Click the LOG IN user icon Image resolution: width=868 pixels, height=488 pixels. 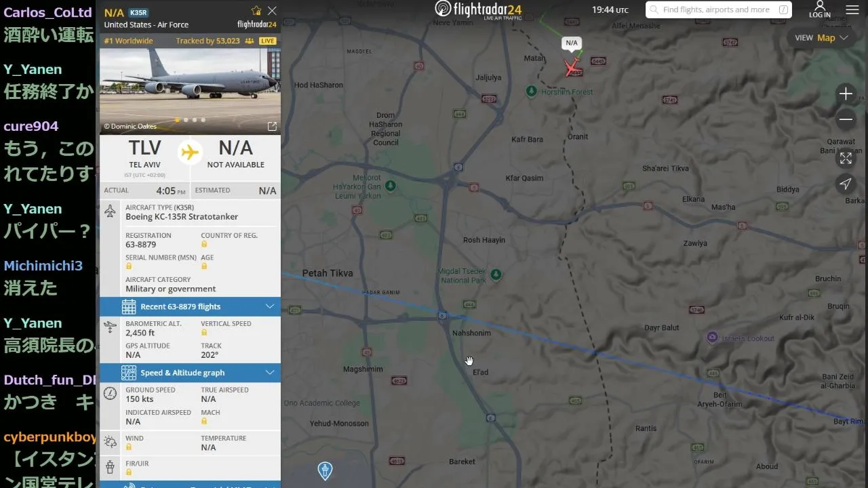819,9
